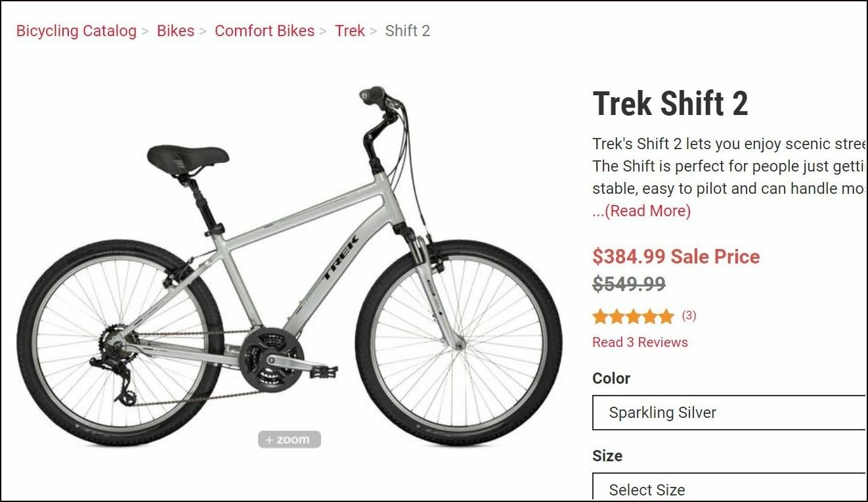Go to Bicycling Catalog breadcrumb

click(76, 31)
